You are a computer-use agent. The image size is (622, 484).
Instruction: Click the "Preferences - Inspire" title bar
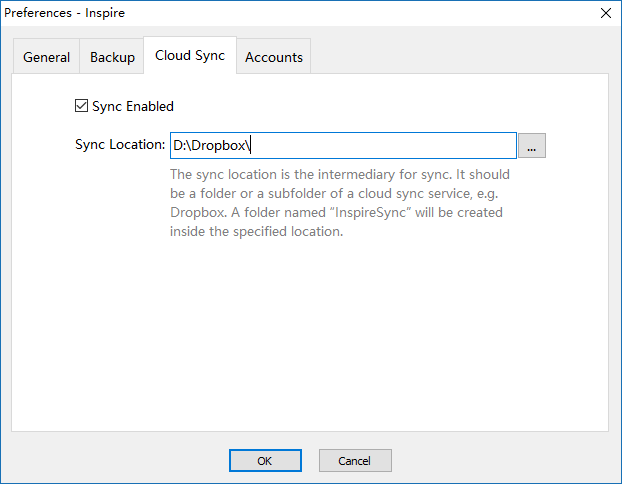(300, 13)
